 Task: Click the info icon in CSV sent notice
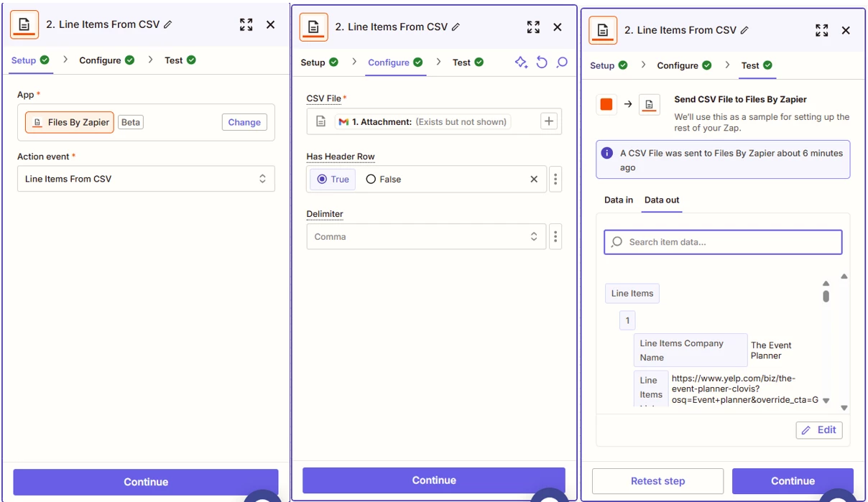click(x=607, y=153)
